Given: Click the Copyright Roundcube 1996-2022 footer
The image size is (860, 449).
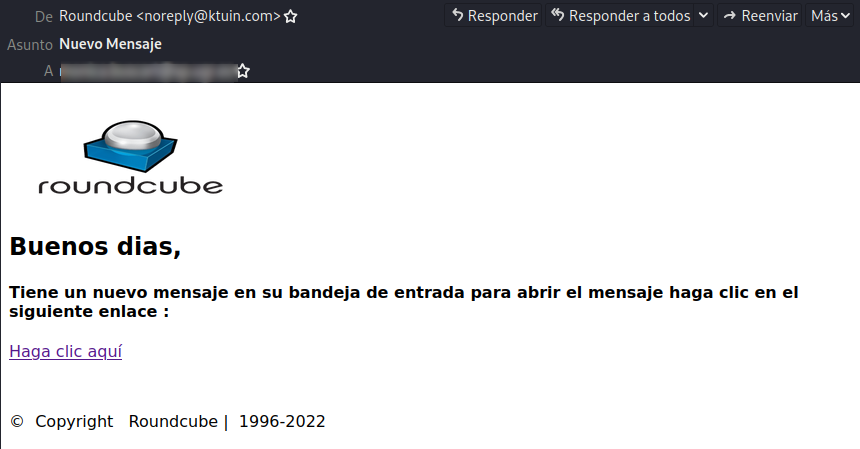Looking at the screenshot, I should point(167,422).
